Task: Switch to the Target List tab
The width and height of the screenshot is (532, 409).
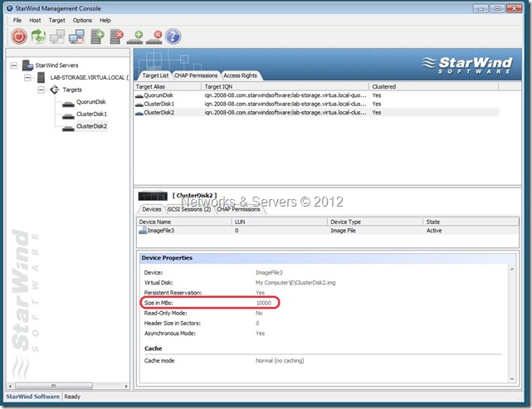Action: pyautogui.click(x=155, y=75)
